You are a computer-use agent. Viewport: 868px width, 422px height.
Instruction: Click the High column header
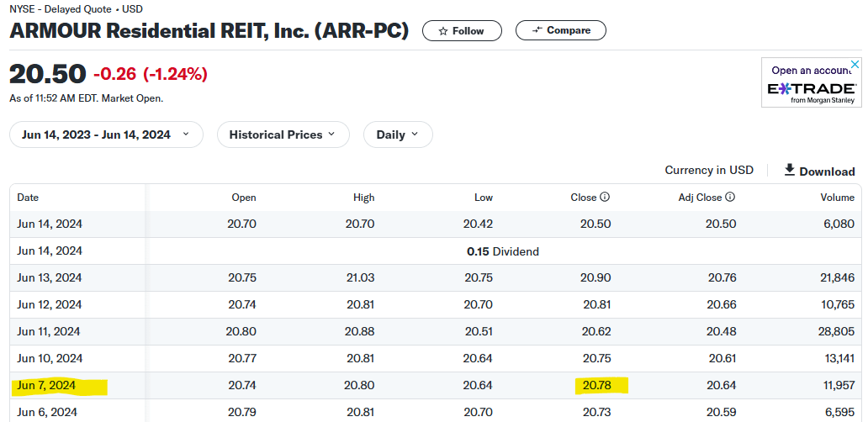pos(363,198)
